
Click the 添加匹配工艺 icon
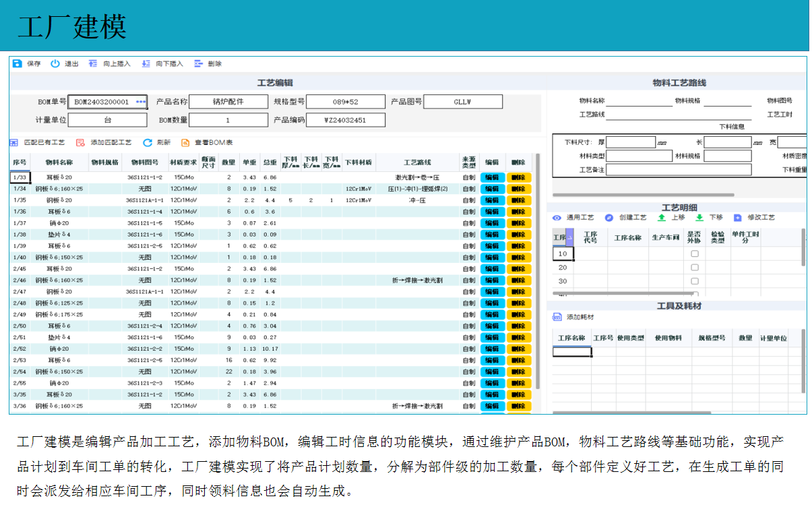tap(80, 143)
